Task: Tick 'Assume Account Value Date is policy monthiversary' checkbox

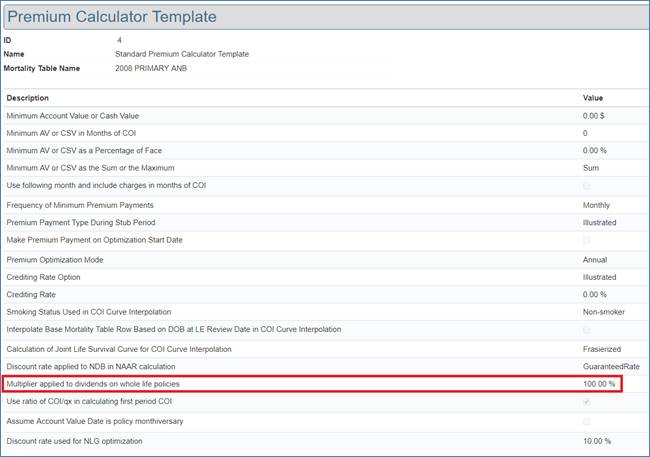Action: [586, 421]
